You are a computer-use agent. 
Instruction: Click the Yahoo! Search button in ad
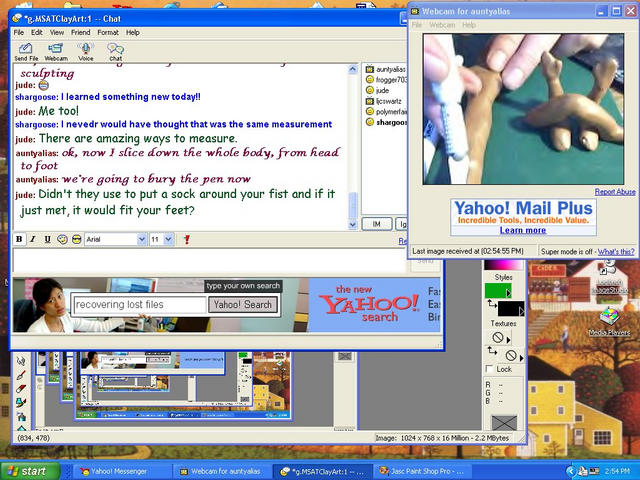point(243,304)
